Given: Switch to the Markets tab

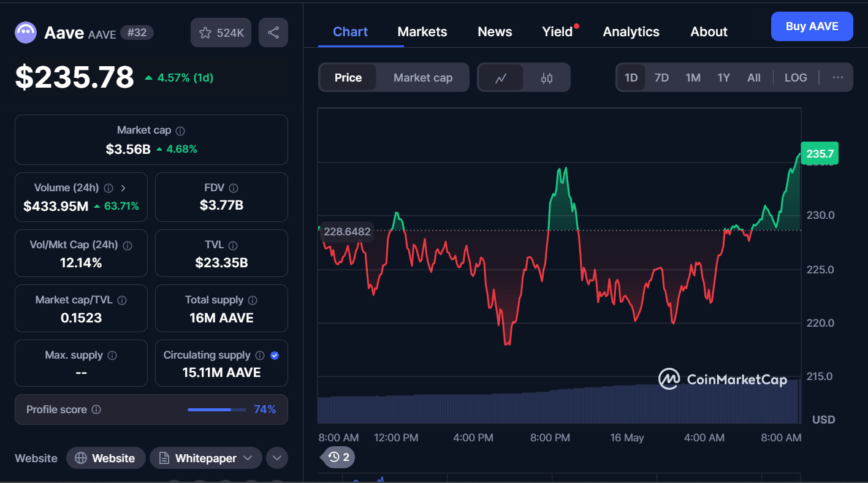Looking at the screenshot, I should pyautogui.click(x=422, y=32).
